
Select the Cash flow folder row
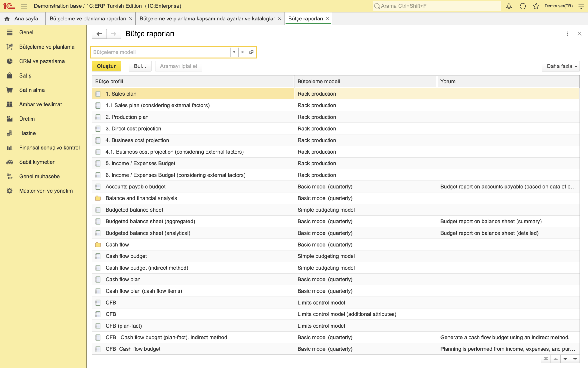(x=336, y=245)
